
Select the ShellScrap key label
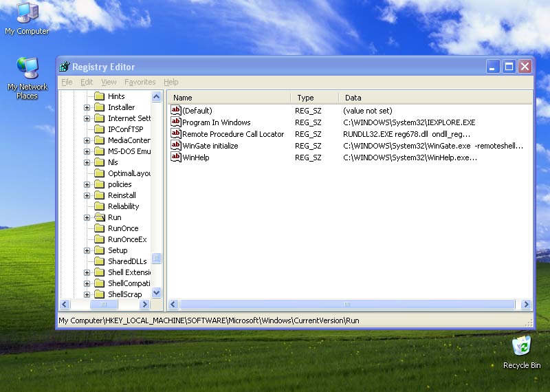pos(125,294)
